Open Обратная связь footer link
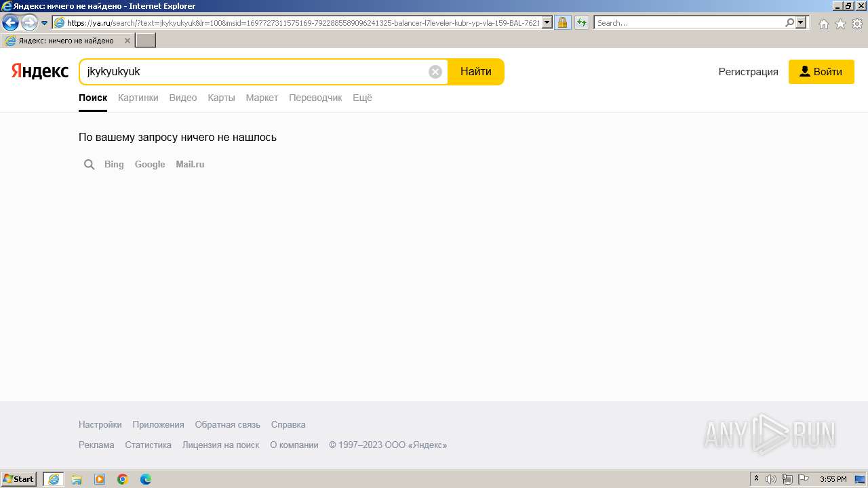The width and height of the screenshot is (868, 488). (228, 424)
